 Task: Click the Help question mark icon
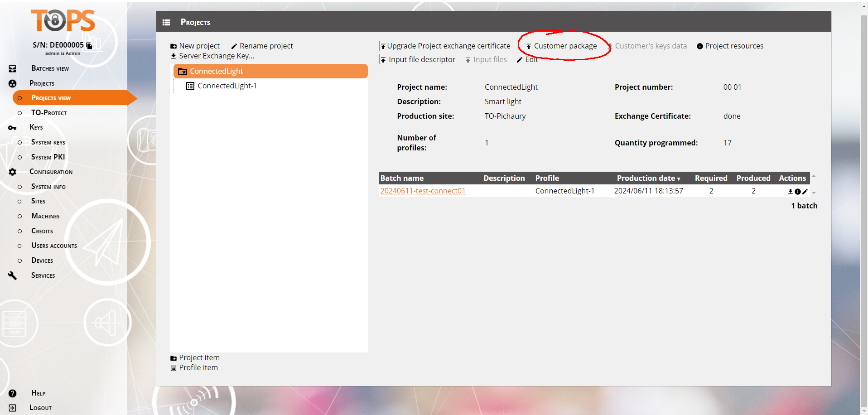coord(12,393)
